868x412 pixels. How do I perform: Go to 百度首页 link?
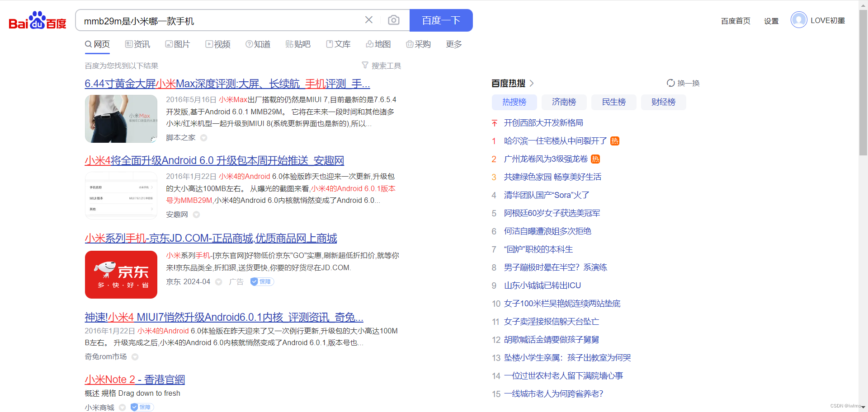[736, 21]
